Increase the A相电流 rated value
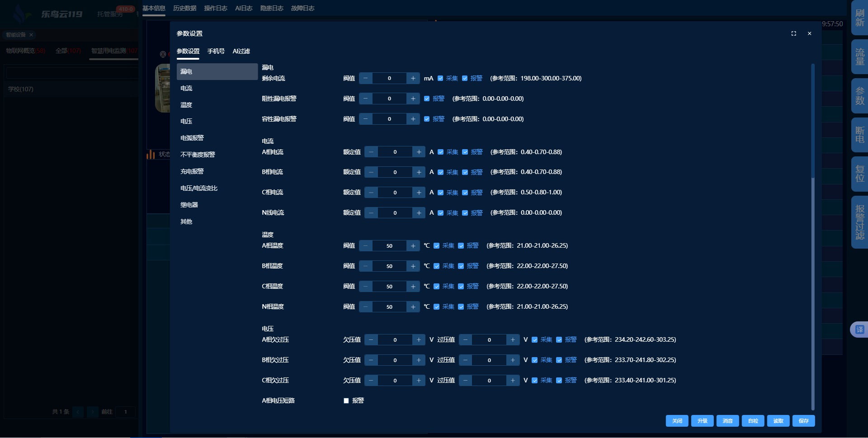The height and width of the screenshot is (438, 868). point(419,152)
